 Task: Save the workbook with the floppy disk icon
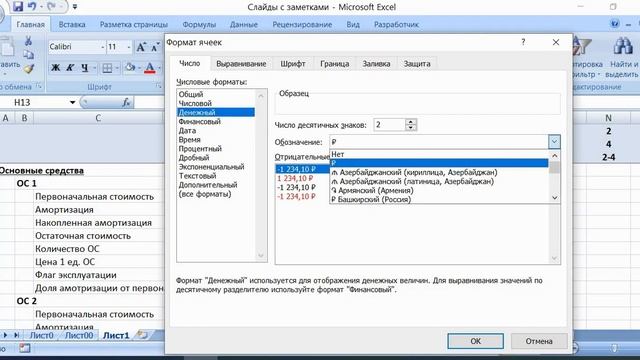click(18, 7)
